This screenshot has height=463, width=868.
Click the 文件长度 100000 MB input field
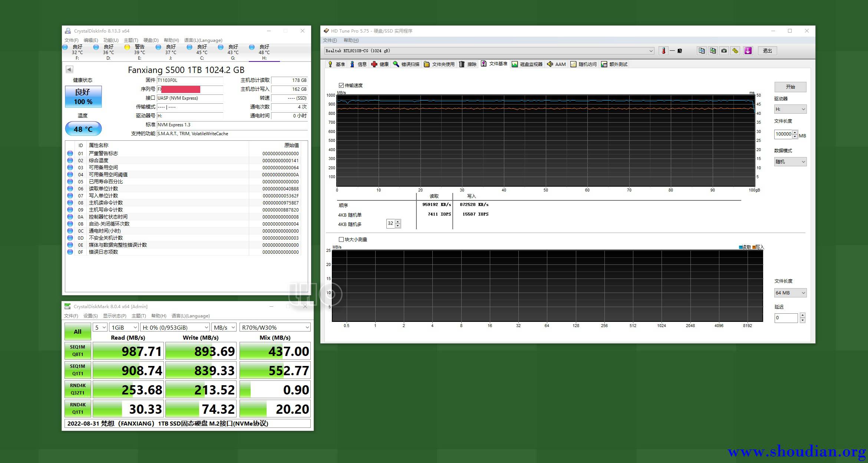(783, 134)
